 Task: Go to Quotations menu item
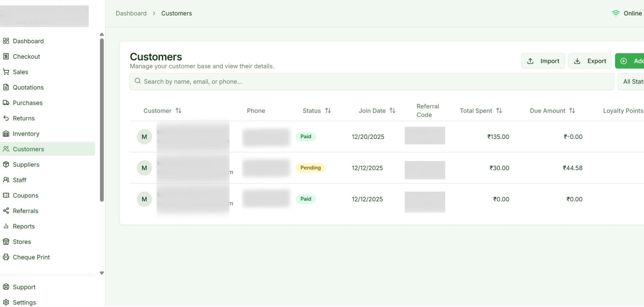[28, 87]
